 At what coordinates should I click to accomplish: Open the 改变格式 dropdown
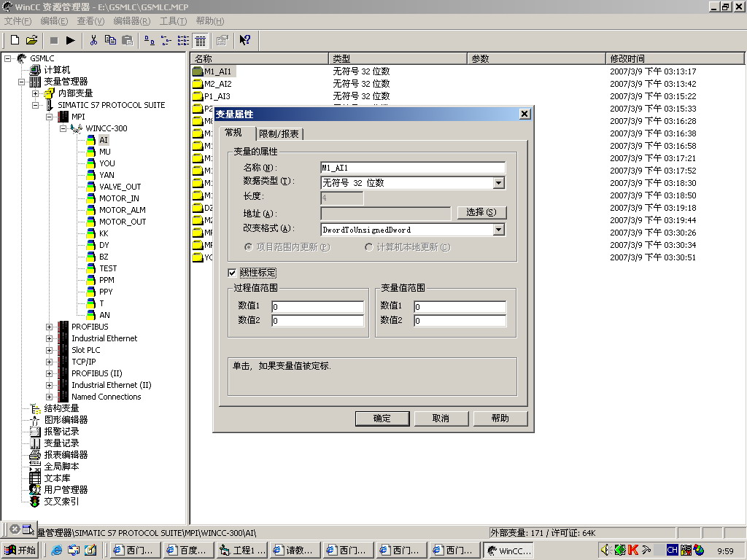[x=499, y=230]
